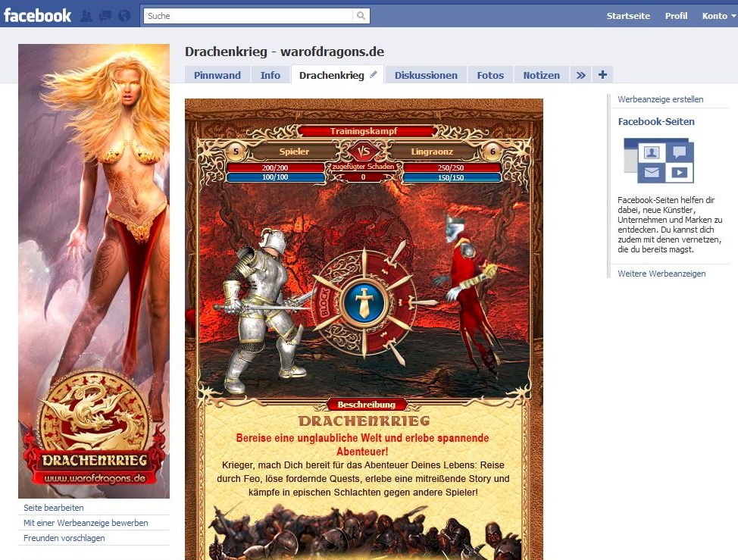Switch to the Info tab
The width and height of the screenshot is (738, 560).
(x=270, y=75)
